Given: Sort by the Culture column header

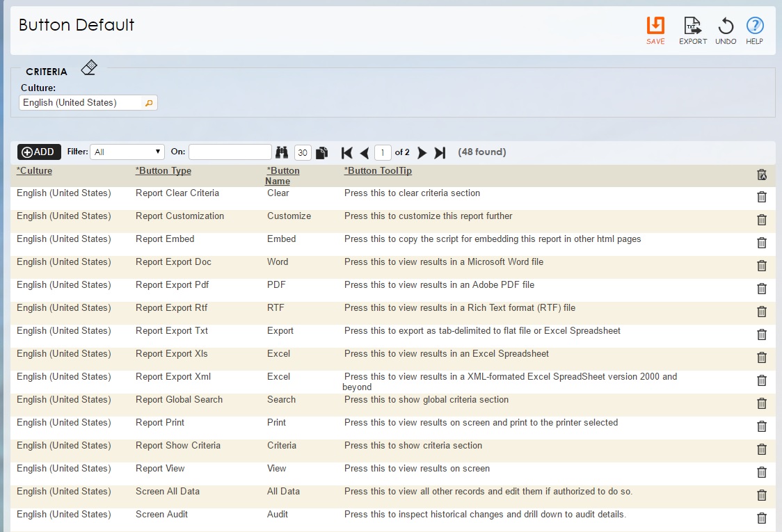Looking at the screenshot, I should (34, 170).
